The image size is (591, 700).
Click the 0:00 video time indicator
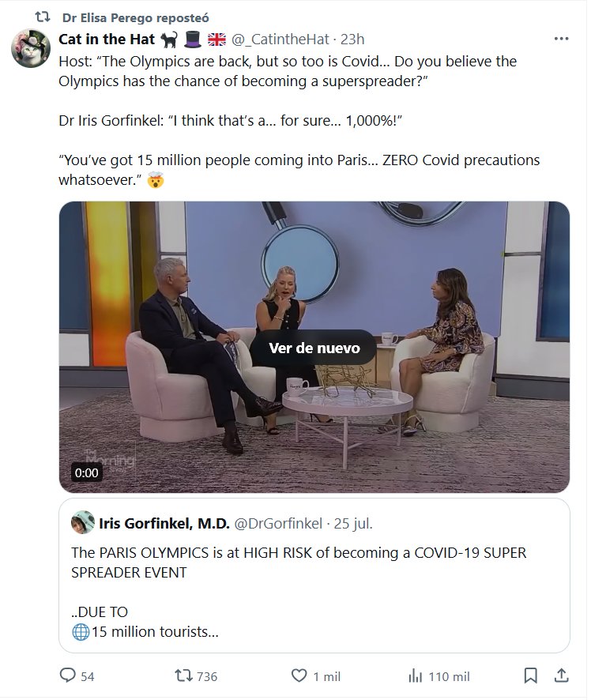[x=86, y=473]
